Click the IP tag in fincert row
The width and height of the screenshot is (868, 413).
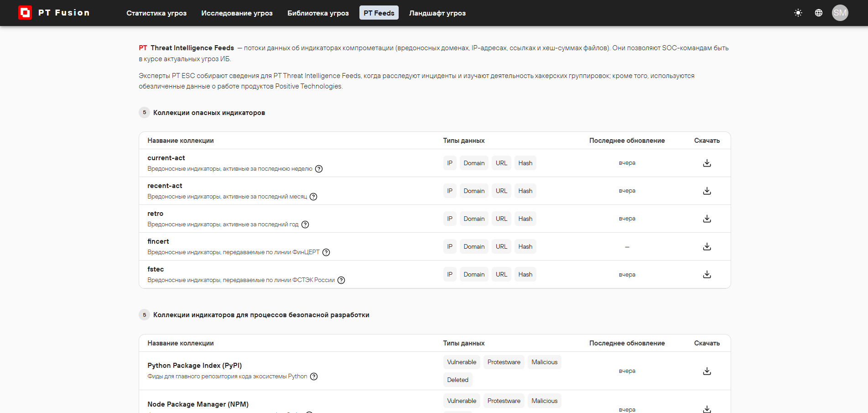point(450,246)
